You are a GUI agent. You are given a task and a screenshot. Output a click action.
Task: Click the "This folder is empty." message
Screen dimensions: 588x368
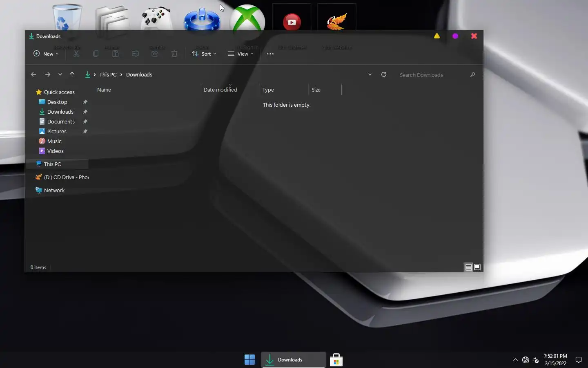287,105
